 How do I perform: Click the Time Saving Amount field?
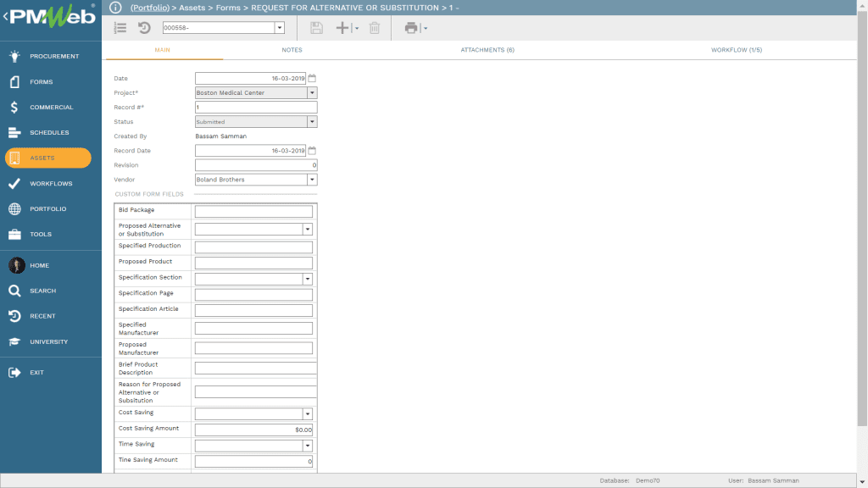point(253,462)
